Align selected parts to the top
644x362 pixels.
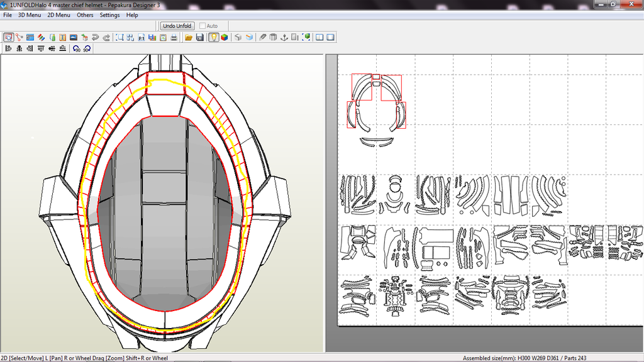pyautogui.click(x=41, y=48)
